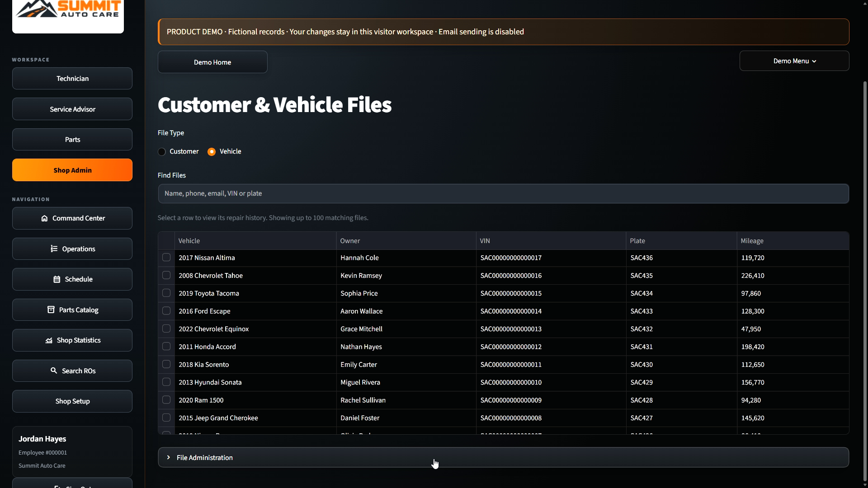The height and width of the screenshot is (488, 868).
Task: Go to Demo Home
Action: point(212,62)
